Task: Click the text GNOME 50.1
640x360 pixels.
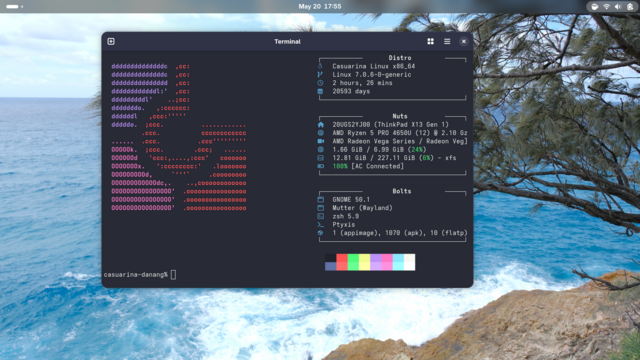Action: click(x=351, y=200)
